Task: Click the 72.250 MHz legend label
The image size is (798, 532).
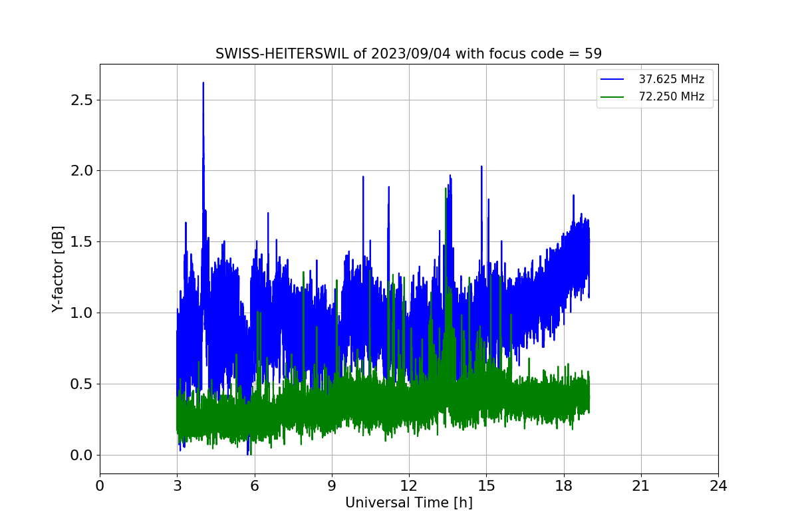Action: click(x=671, y=97)
